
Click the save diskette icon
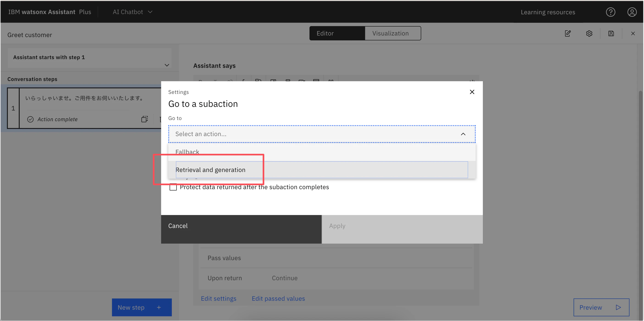611,33
